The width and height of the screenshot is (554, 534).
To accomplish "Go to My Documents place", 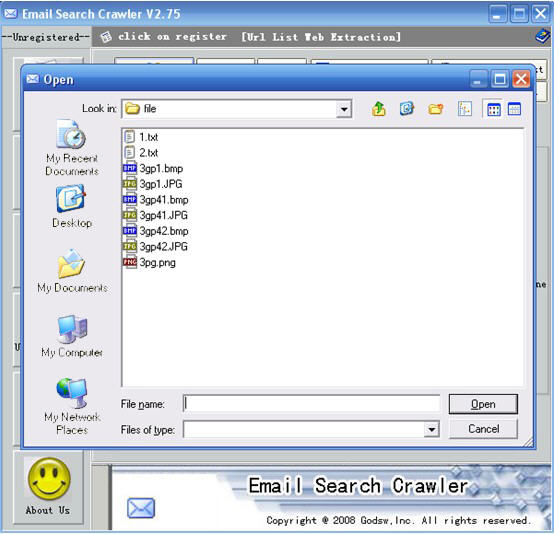I will [x=72, y=271].
